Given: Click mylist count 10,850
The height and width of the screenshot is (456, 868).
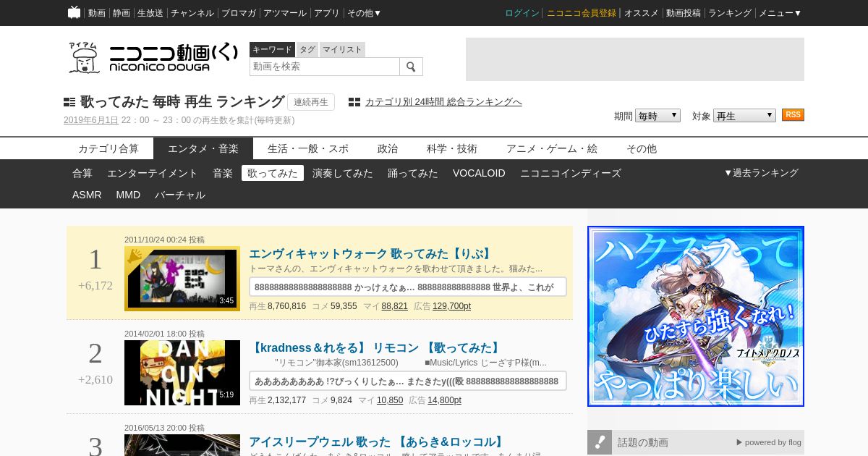Looking at the screenshot, I should point(390,400).
